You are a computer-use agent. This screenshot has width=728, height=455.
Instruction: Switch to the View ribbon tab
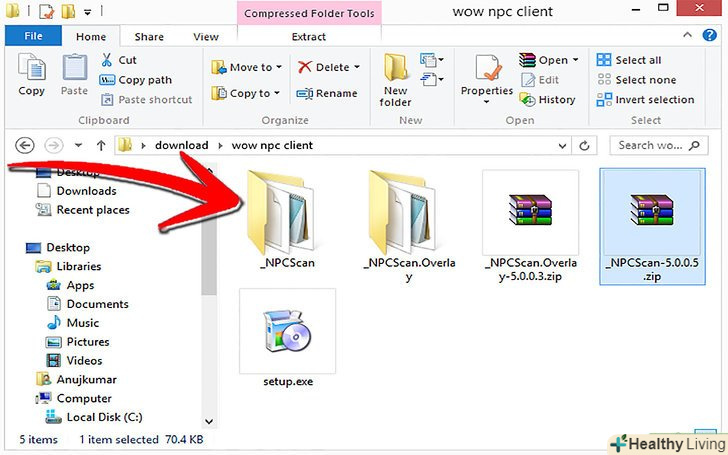206,36
